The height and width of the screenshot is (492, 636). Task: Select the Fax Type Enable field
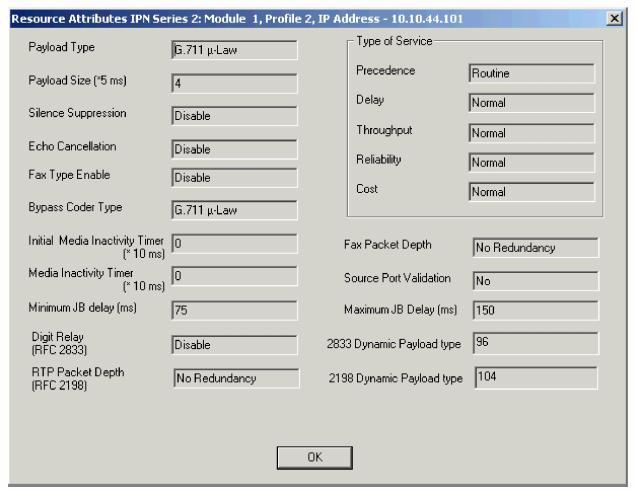(x=234, y=177)
